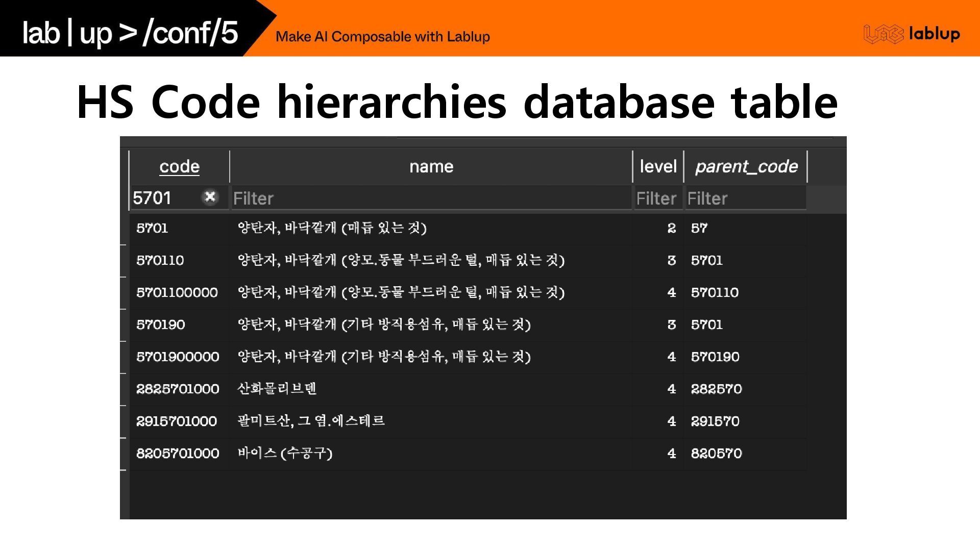
Task: Click the parent_code Filter input field
Action: [745, 198]
